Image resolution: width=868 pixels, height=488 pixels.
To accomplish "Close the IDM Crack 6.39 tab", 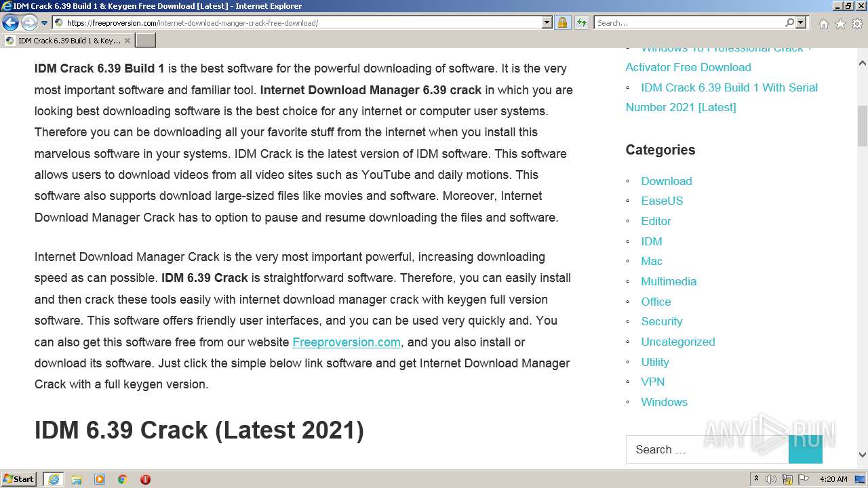I will pos(127,41).
